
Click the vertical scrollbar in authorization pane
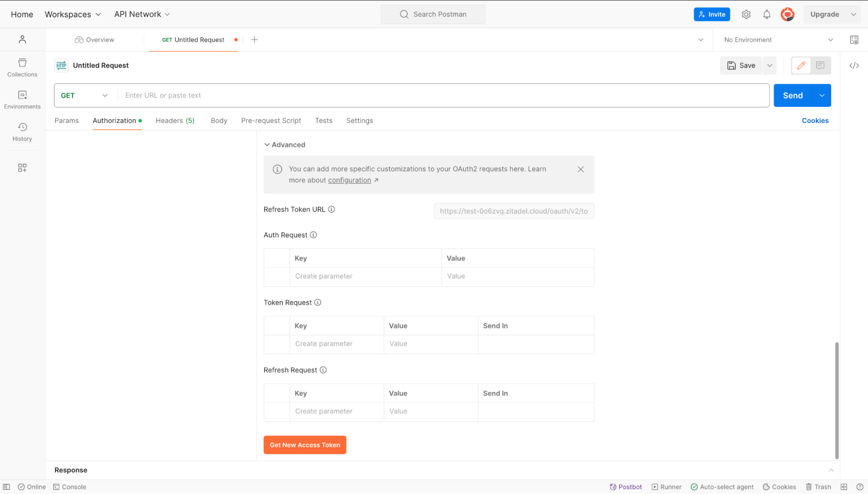click(x=836, y=400)
